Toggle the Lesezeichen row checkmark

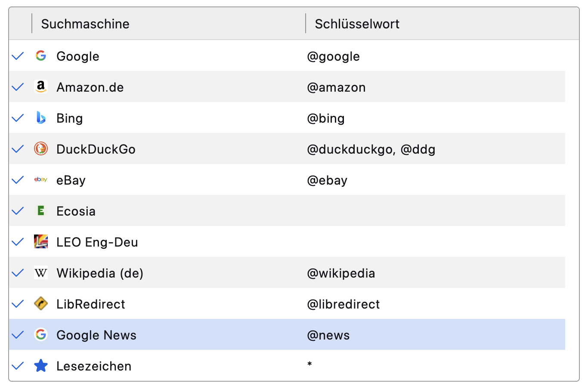click(18, 366)
